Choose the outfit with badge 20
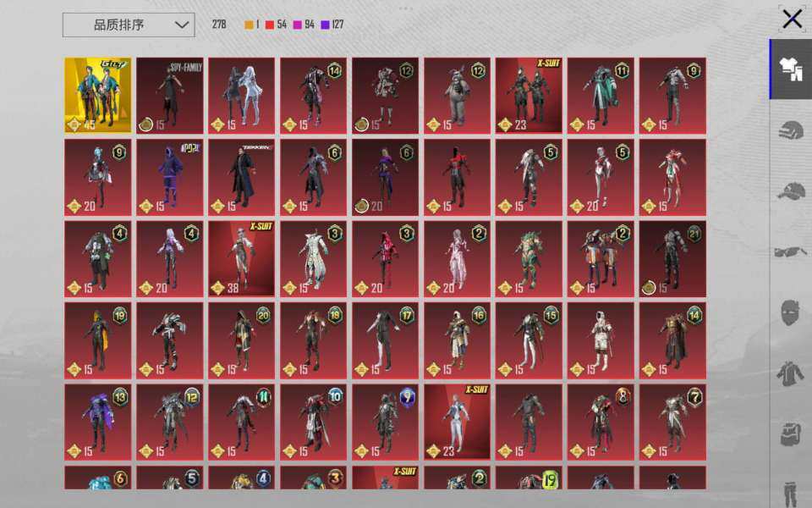This screenshot has height=508, width=812. (x=242, y=340)
